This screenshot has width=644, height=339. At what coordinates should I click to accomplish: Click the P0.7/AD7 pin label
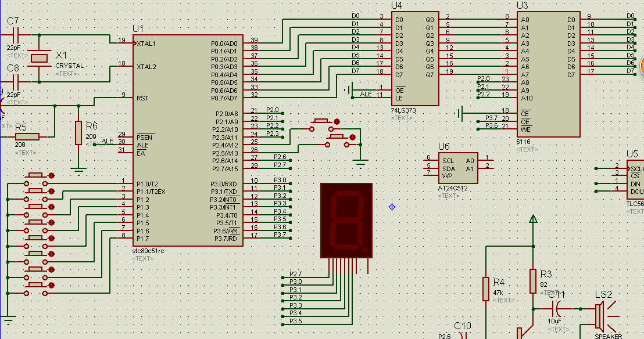pos(224,98)
